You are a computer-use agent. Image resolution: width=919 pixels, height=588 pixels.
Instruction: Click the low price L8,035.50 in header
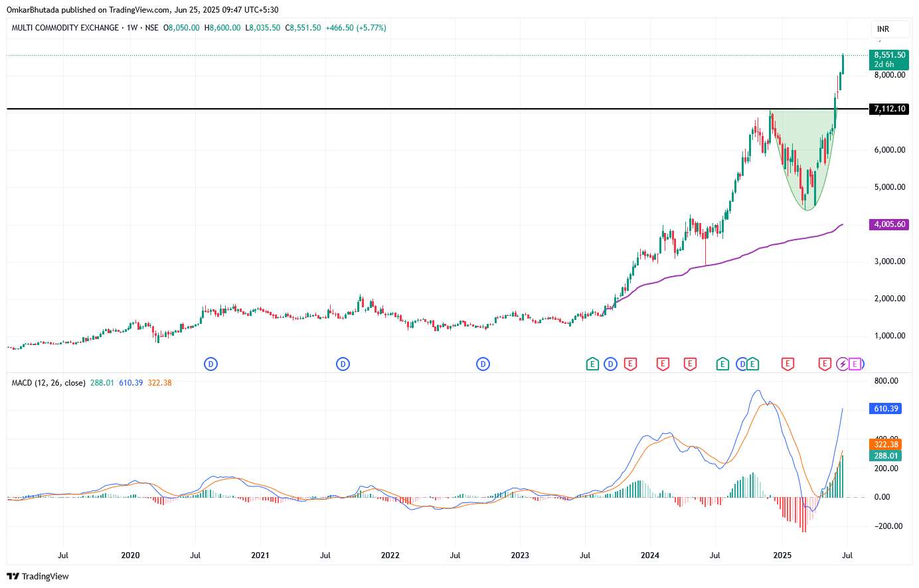pyautogui.click(x=263, y=28)
